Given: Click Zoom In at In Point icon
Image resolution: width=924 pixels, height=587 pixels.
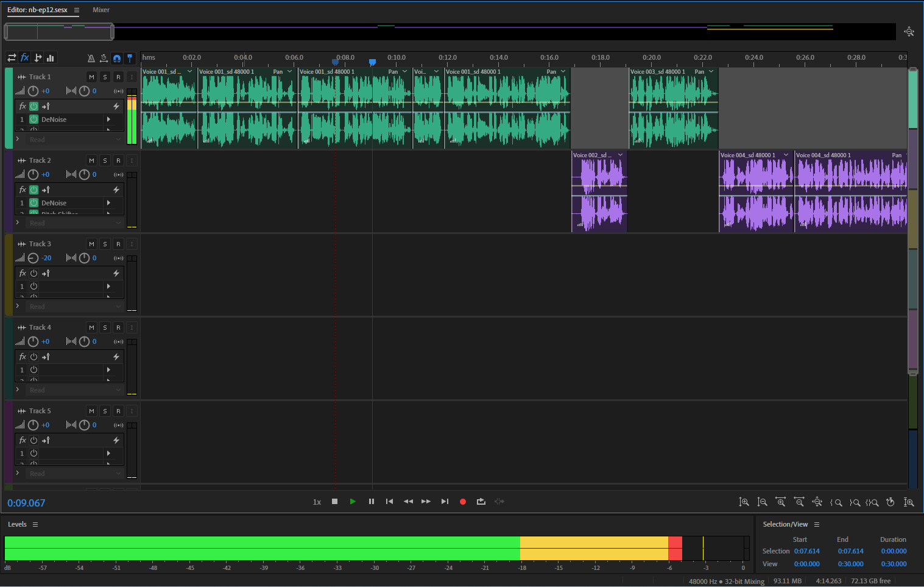Looking at the screenshot, I should 836,502.
